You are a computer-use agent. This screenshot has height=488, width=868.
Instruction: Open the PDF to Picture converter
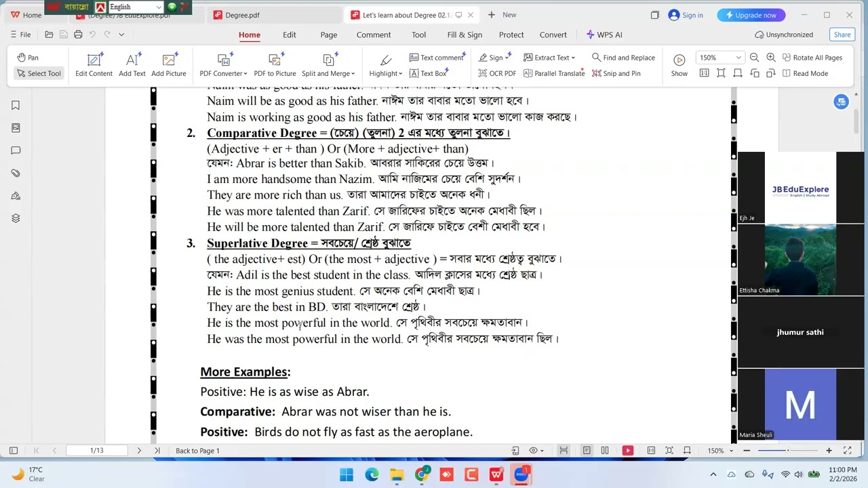275,65
